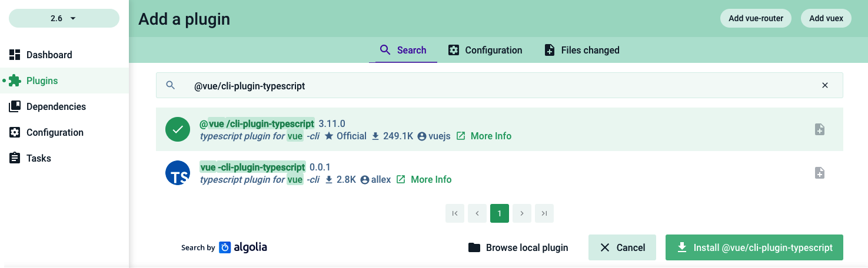Click the add-file icon on allex plugin row

pos(819,173)
